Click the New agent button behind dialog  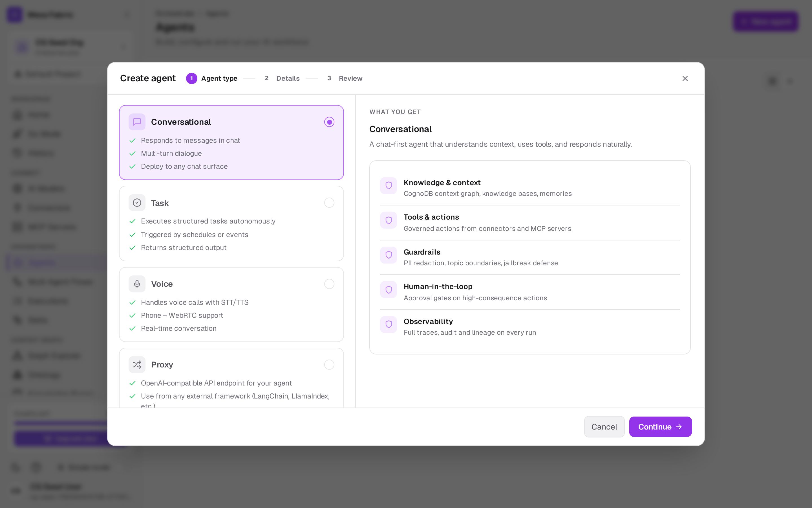tap(765, 21)
